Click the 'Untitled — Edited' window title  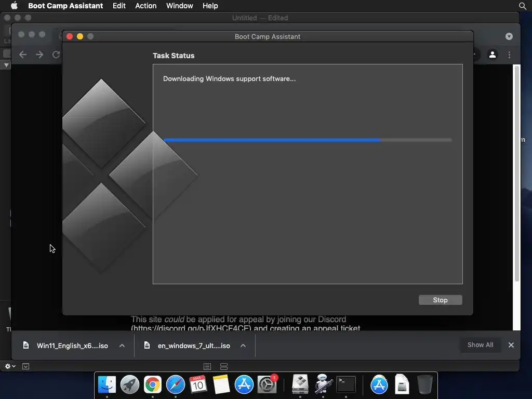pyautogui.click(x=260, y=18)
